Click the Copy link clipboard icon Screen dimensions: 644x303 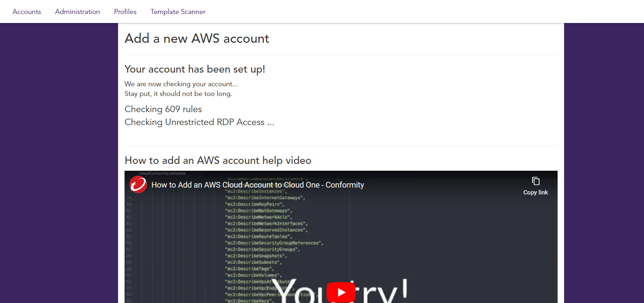point(536,181)
